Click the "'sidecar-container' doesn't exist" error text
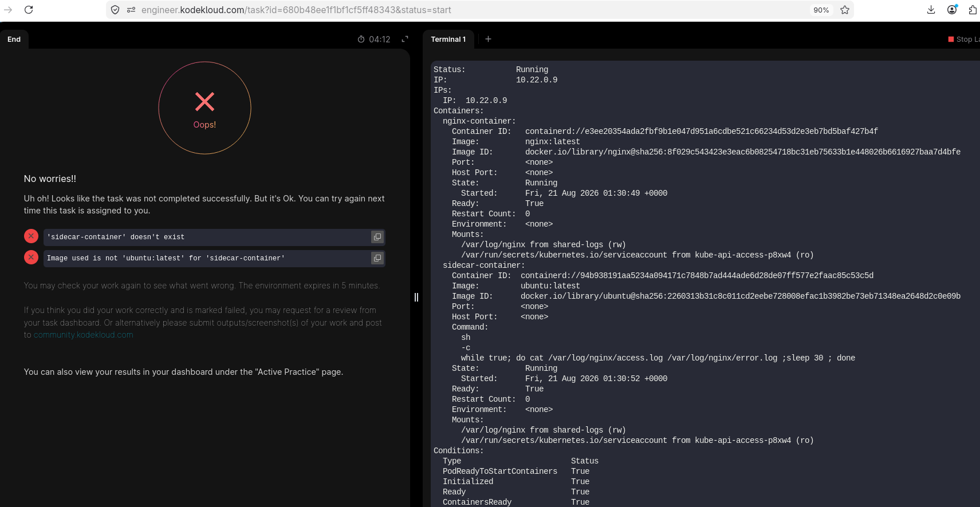Viewport: 980px width, 507px height. pos(116,237)
